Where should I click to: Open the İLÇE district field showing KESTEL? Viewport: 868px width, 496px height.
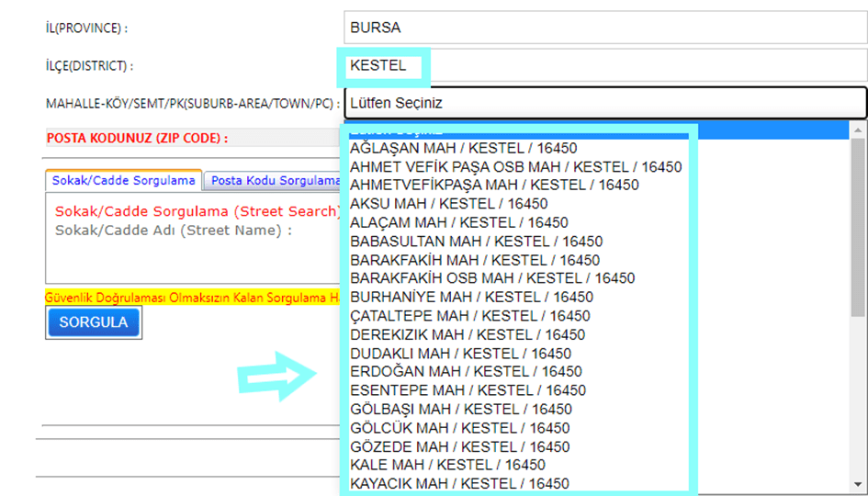pos(604,66)
